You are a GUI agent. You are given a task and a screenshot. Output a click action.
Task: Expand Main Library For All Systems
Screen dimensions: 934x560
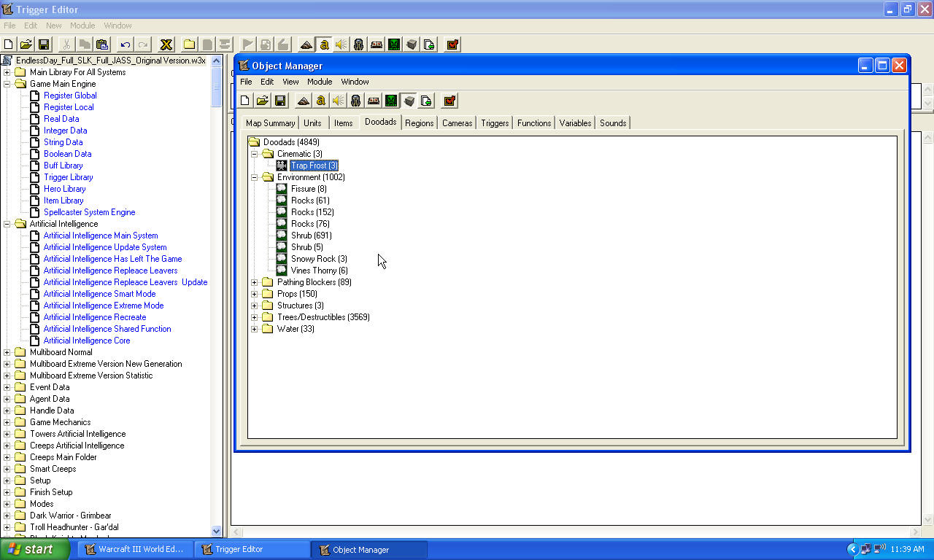click(x=7, y=72)
